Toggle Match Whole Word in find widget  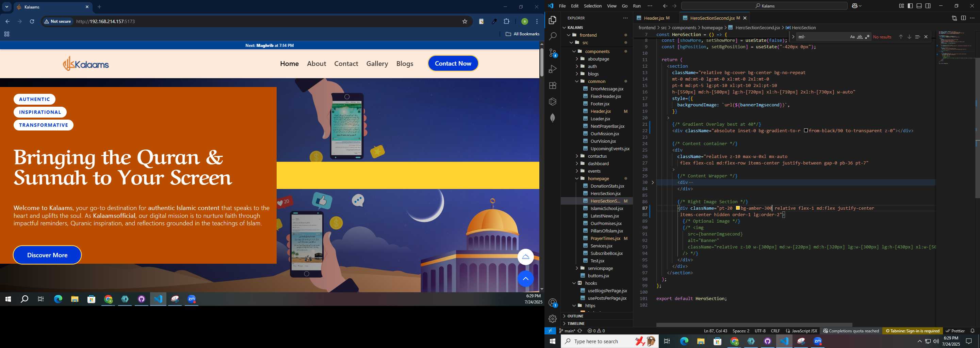pyautogui.click(x=860, y=37)
